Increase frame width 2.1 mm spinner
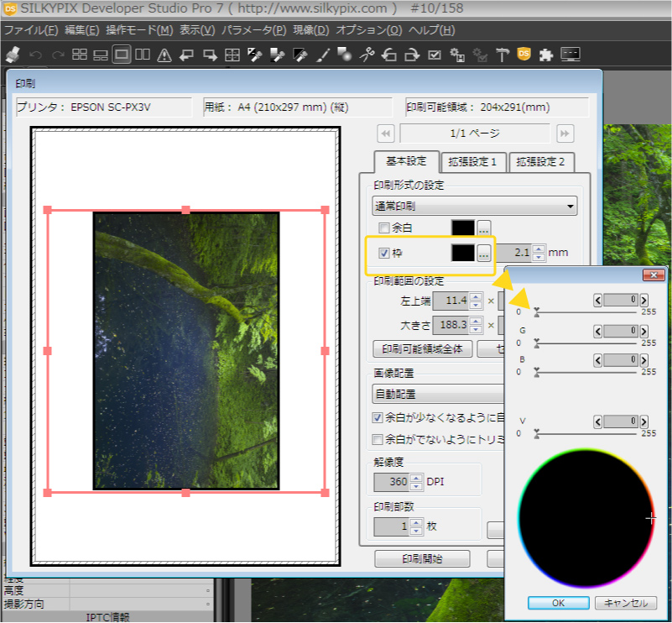Screen dimensions: 672x623 (539, 249)
